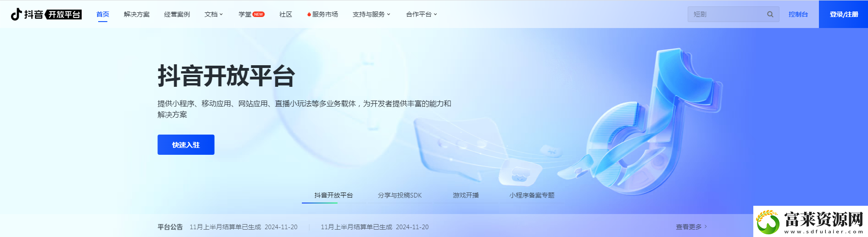Open the 控制台 link
The height and width of the screenshot is (237, 868).
pyautogui.click(x=798, y=14)
